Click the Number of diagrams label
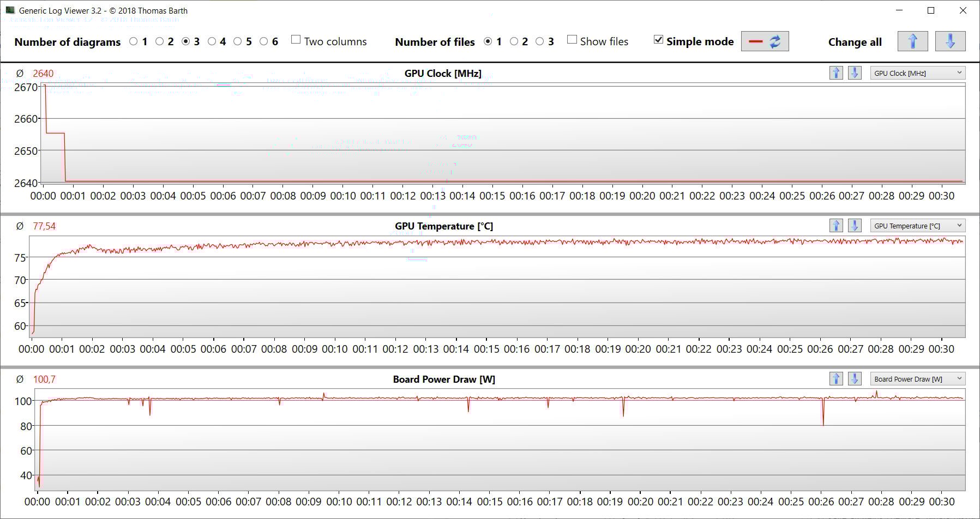Screen dimensions: 980x519 click(x=68, y=42)
